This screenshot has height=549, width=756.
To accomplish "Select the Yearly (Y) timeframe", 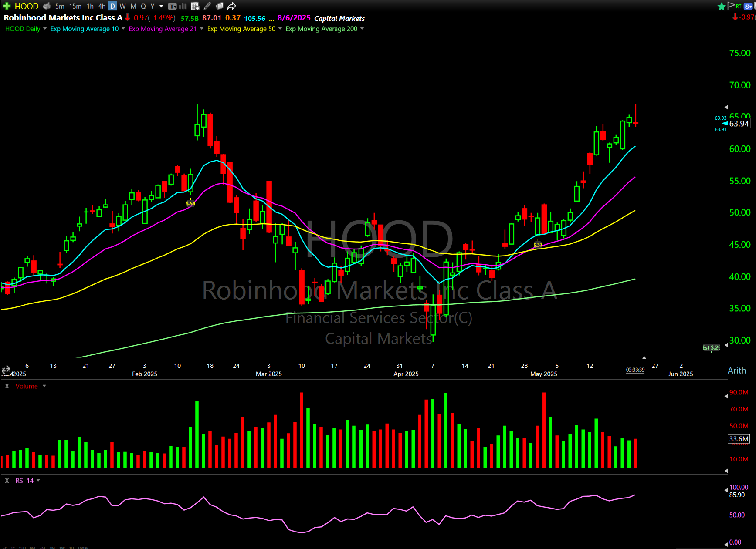I will [153, 6].
